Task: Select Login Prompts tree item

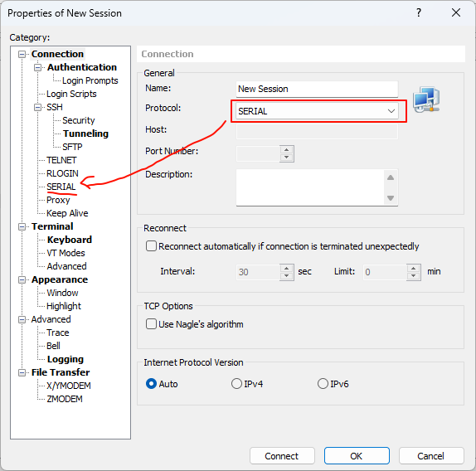Action: pos(90,80)
